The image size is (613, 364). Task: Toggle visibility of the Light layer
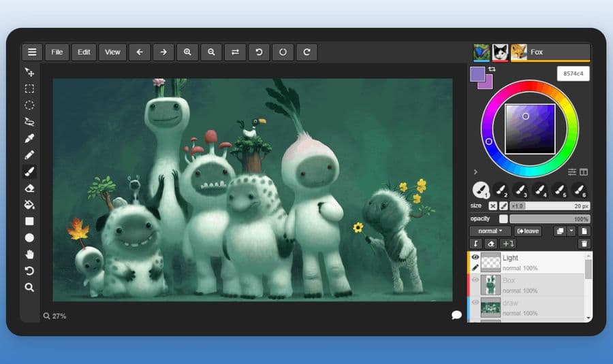[x=475, y=257]
